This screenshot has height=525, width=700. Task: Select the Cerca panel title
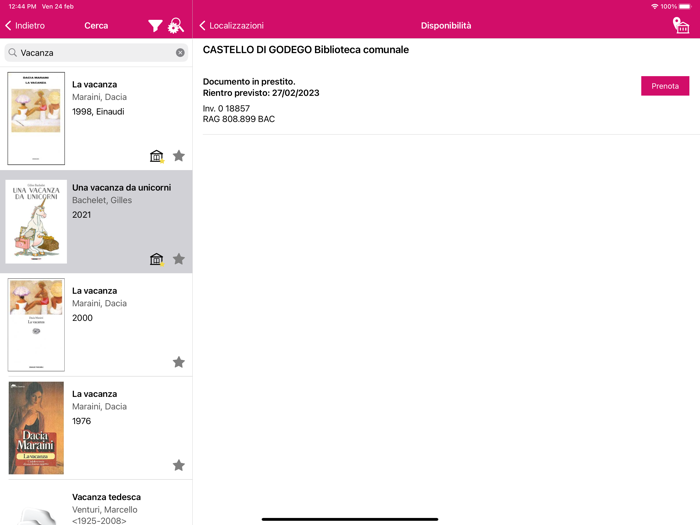pyautogui.click(x=96, y=25)
